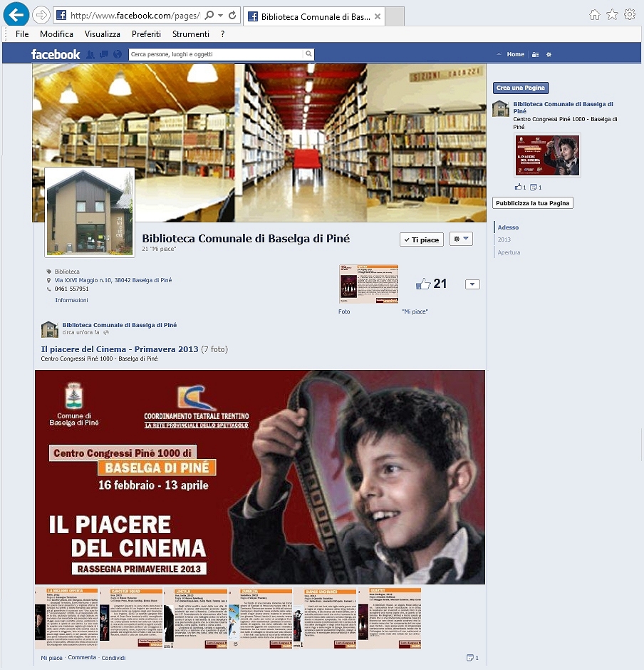Close the Biblioteca Comunale browser tab
The image size is (644, 670).
[x=378, y=16]
